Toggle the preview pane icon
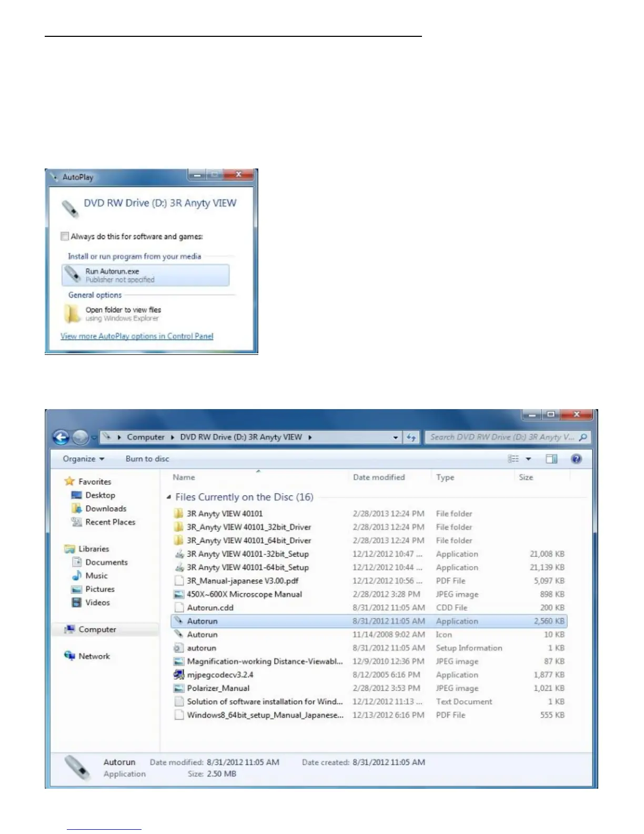The height and width of the screenshot is (834, 644). pyautogui.click(x=551, y=459)
